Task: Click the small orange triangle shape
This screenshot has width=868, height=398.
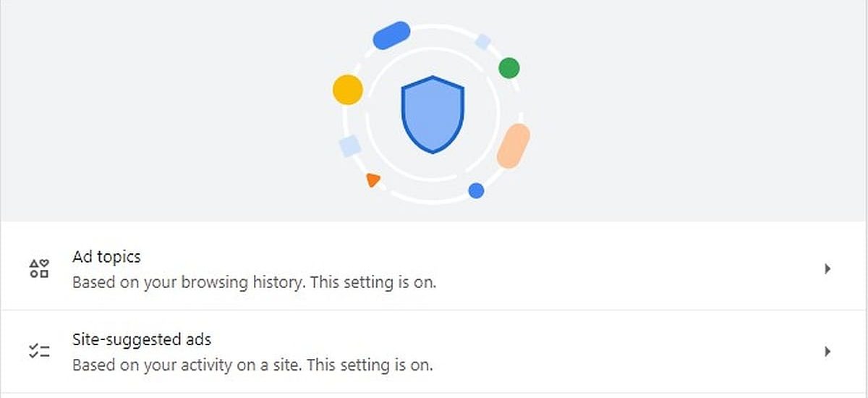Action: pyautogui.click(x=373, y=179)
